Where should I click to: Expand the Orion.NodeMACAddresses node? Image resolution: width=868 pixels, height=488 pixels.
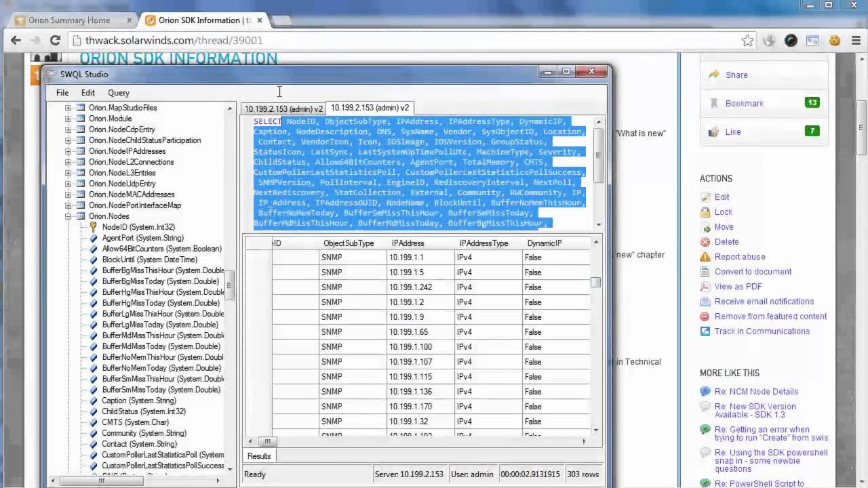tap(68, 195)
